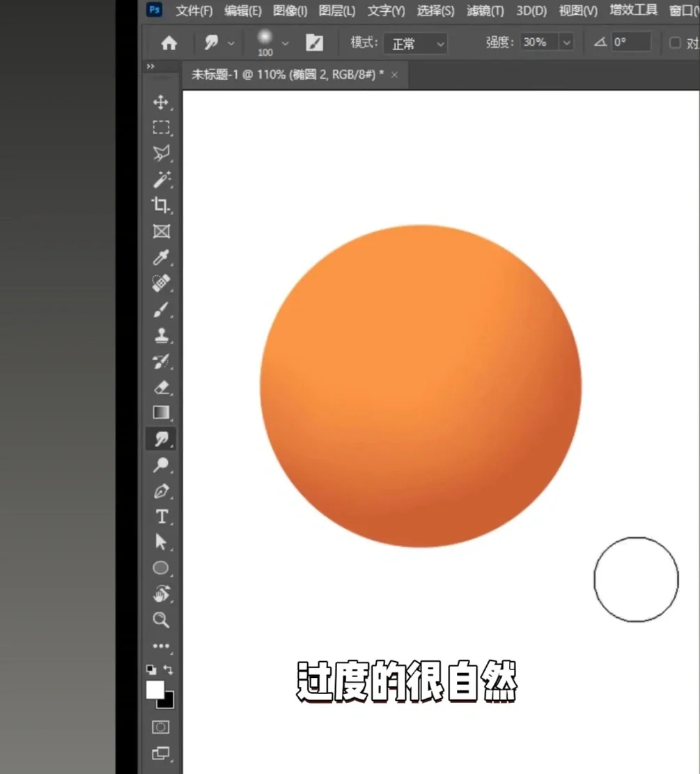Expand the brush preset picker arrow
Viewport: 700px width, 774px height.
286,42
